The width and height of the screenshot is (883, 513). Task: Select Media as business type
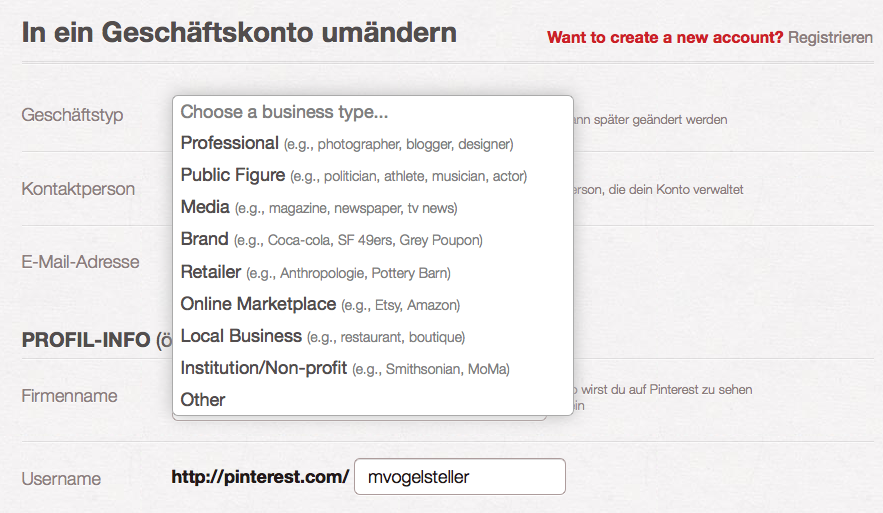[x=373, y=208]
